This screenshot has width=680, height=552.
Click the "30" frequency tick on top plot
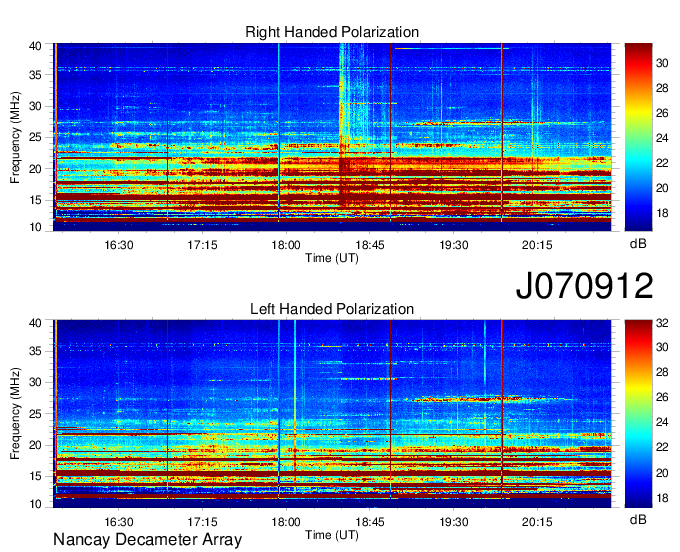[35, 106]
